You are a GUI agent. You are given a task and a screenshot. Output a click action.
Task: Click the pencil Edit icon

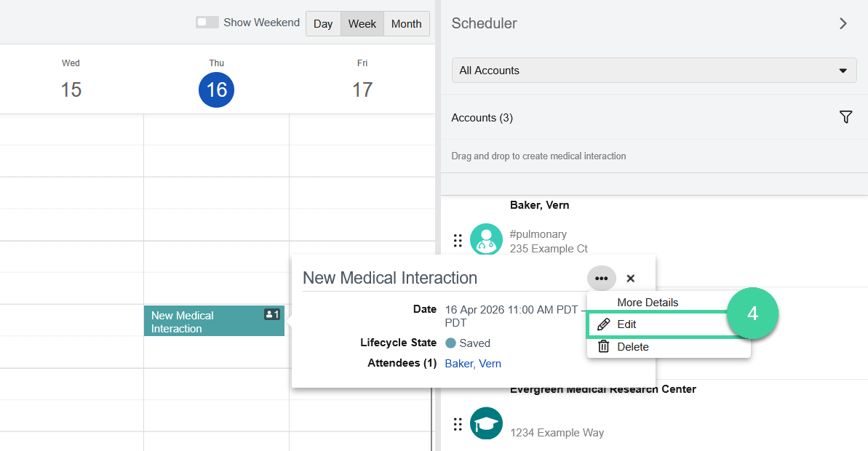603,324
